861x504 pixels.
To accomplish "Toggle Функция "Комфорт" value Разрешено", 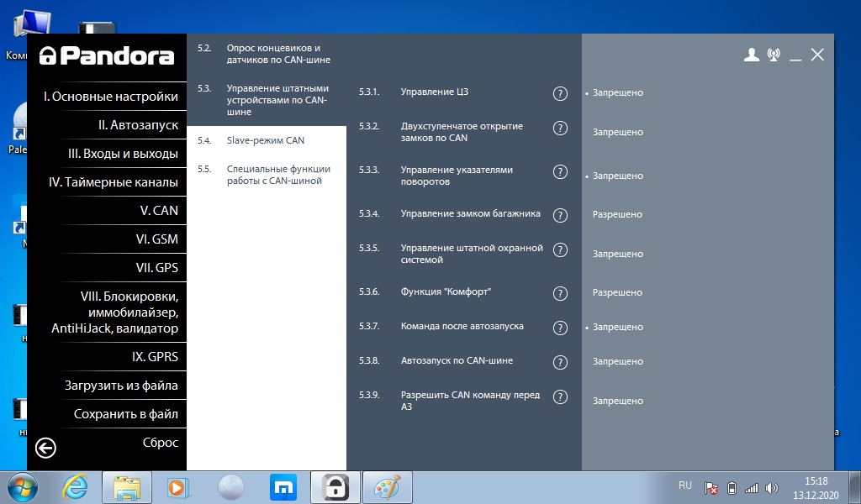I will (x=617, y=293).
